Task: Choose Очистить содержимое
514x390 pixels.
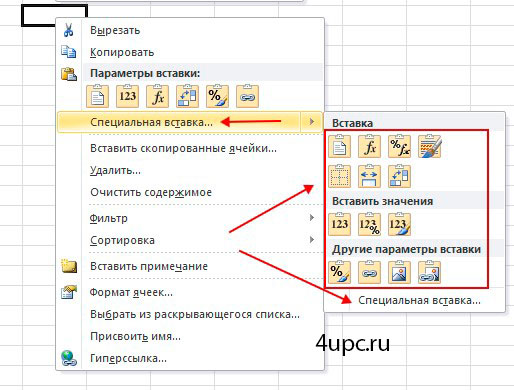Action: (x=151, y=192)
